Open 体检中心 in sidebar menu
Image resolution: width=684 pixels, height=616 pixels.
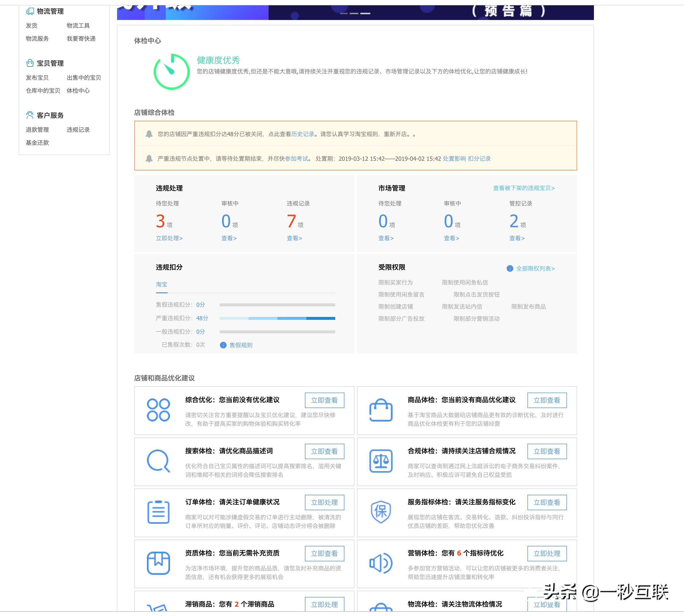point(78,90)
